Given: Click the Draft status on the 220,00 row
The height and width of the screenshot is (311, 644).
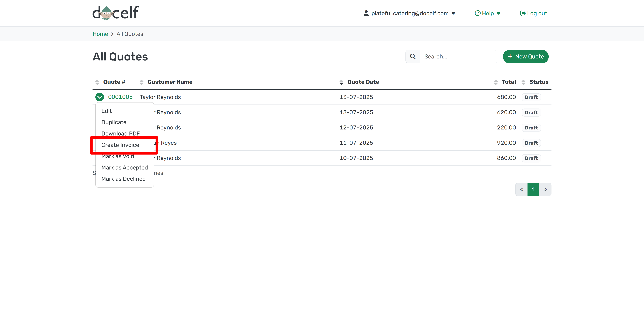Looking at the screenshot, I should pyautogui.click(x=531, y=128).
